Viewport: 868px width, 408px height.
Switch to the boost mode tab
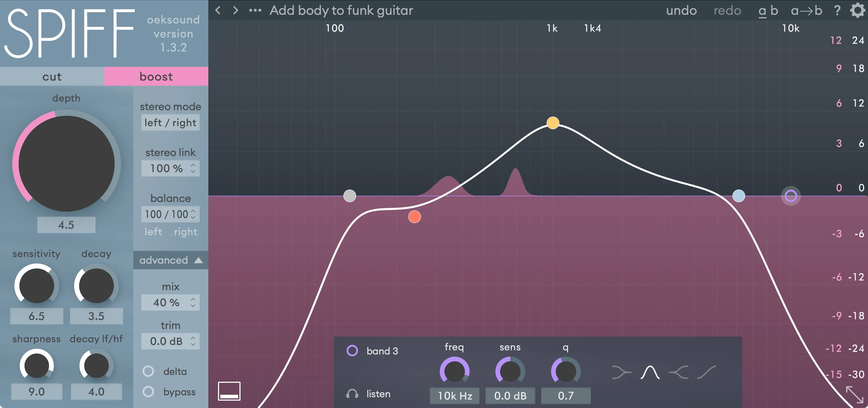(156, 76)
